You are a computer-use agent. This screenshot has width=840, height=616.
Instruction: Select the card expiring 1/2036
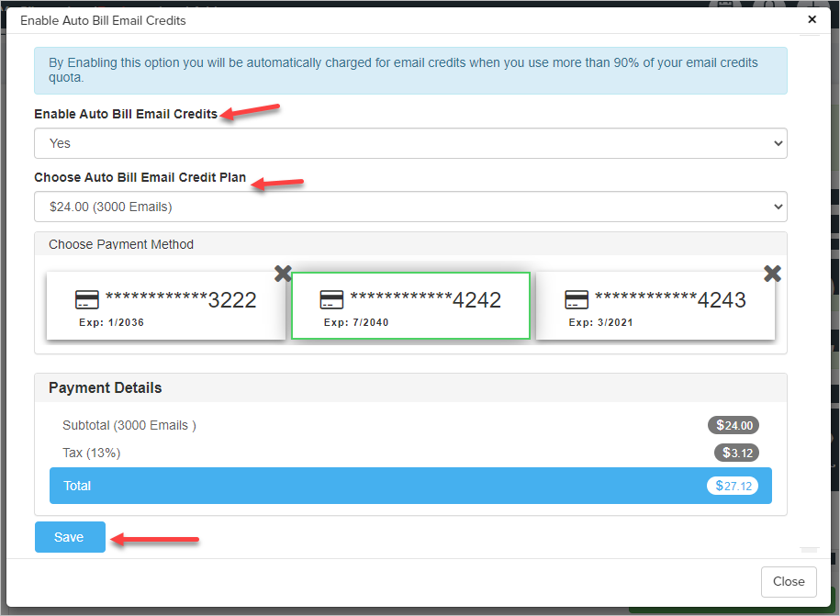(166, 306)
